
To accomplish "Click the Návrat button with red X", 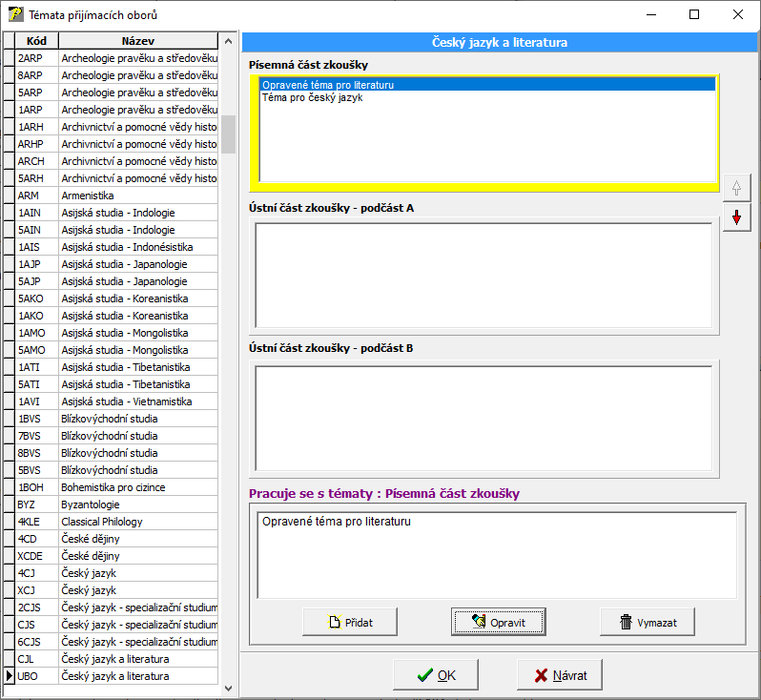I will coord(560,675).
